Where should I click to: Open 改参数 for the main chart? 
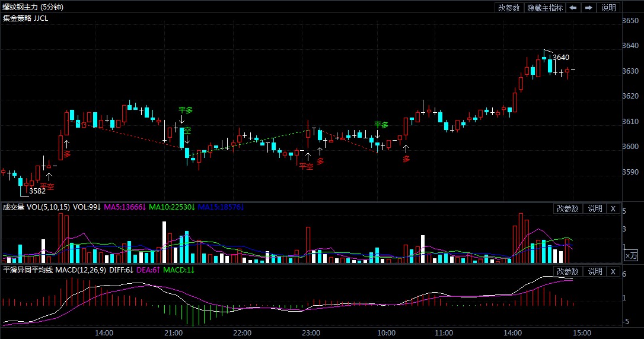coord(509,8)
